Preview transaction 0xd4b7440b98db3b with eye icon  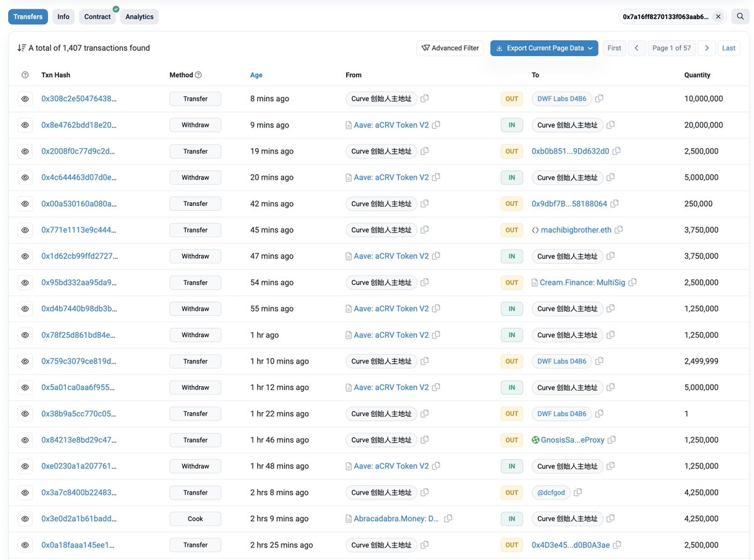[x=25, y=309]
